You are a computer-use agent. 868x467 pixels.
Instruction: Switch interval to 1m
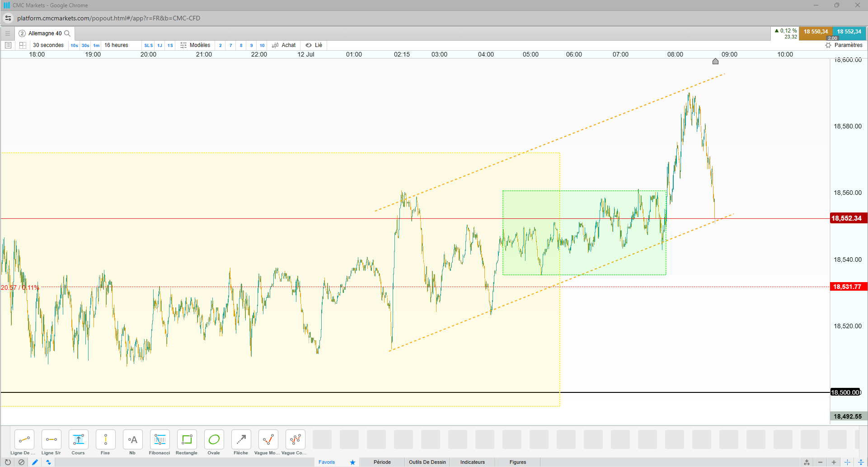[96, 46]
